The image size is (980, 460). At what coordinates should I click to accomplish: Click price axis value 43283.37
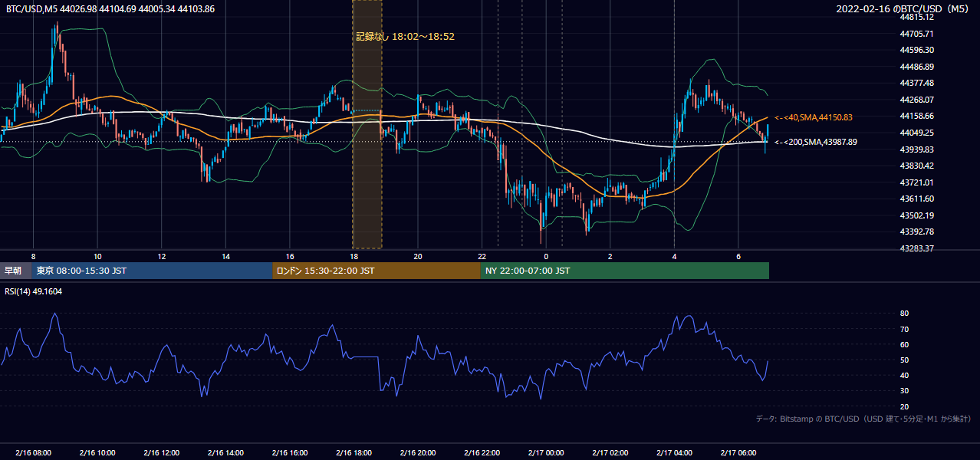pyautogui.click(x=917, y=248)
